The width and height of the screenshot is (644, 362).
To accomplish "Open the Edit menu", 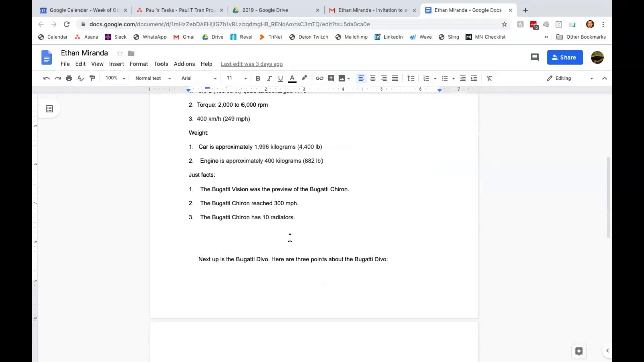I will (80, 64).
